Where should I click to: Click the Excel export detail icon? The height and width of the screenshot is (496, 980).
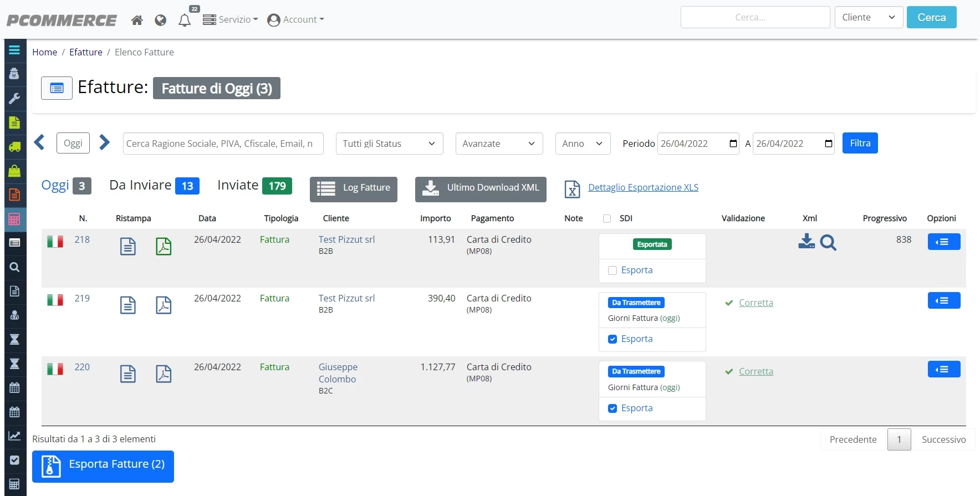572,189
